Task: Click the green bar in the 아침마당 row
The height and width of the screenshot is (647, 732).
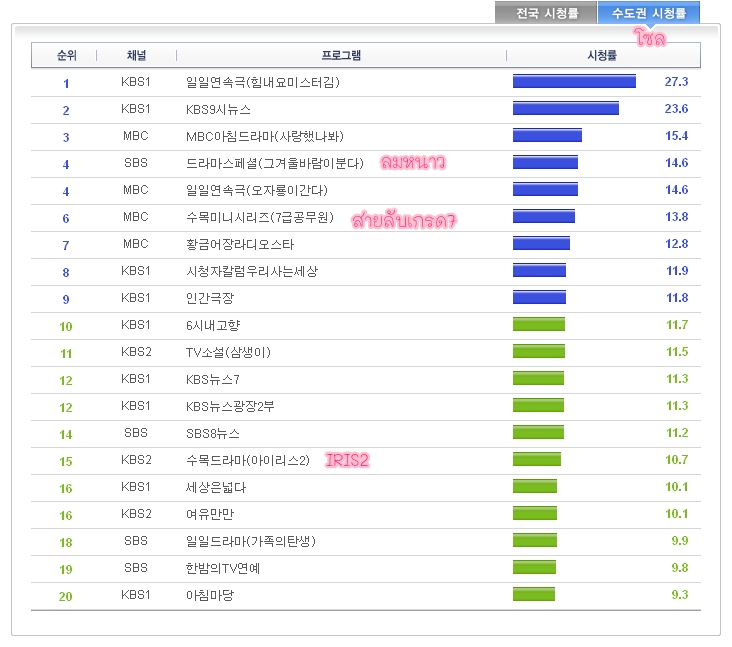Action: (x=534, y=595)
